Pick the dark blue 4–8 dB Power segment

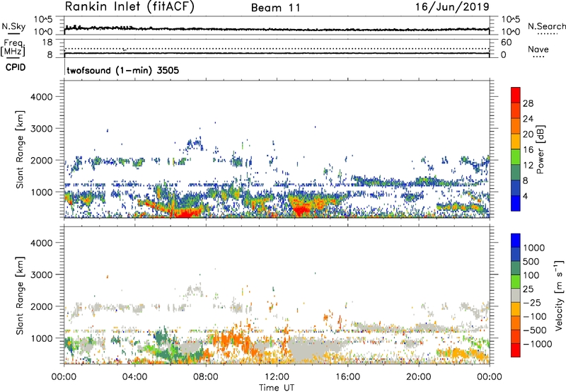coord(516,188)
